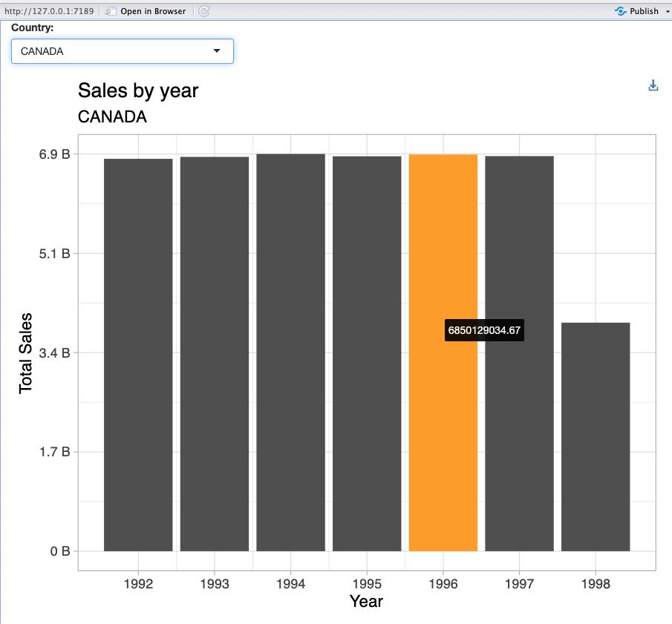This screenshot has width=672, height=624.
Task: Click the blue Publish icon
Action: (621, 11)
